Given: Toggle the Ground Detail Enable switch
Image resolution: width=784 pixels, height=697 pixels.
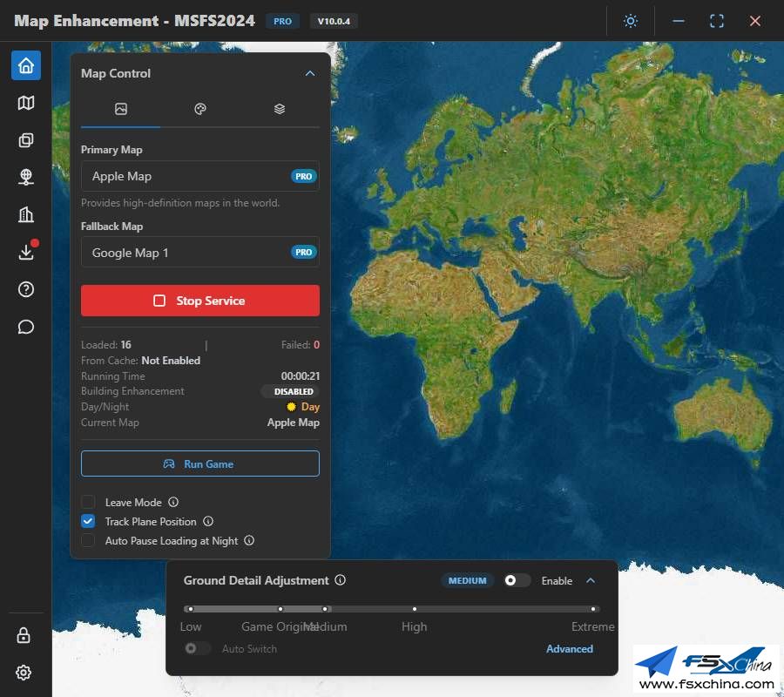Looking at the screenshot, I should click(517, 580).
